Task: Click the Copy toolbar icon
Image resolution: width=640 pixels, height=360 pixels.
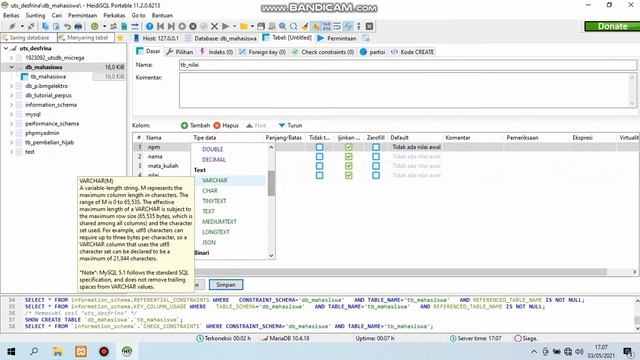Action: (x=45, y=26)
